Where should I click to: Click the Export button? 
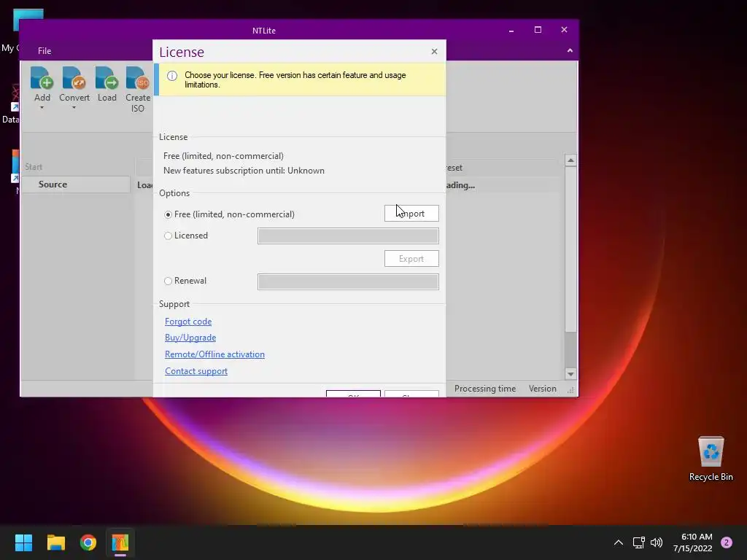(411, 259)
